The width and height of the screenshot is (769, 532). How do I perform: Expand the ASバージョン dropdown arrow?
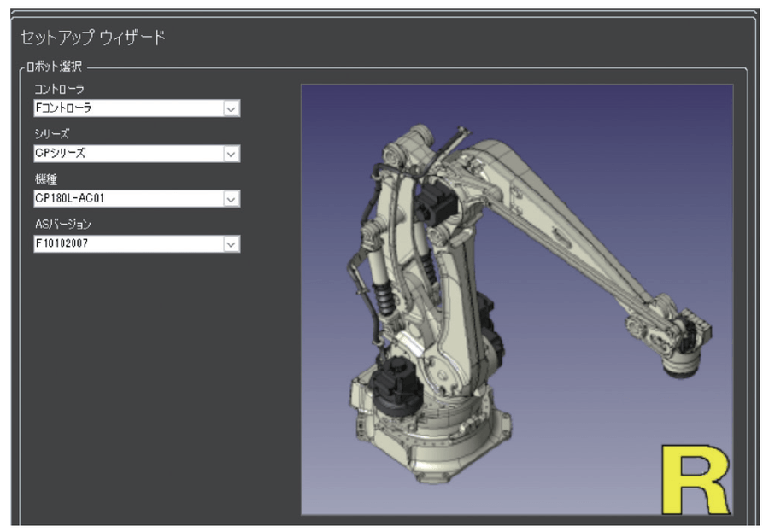click(230, 244)
